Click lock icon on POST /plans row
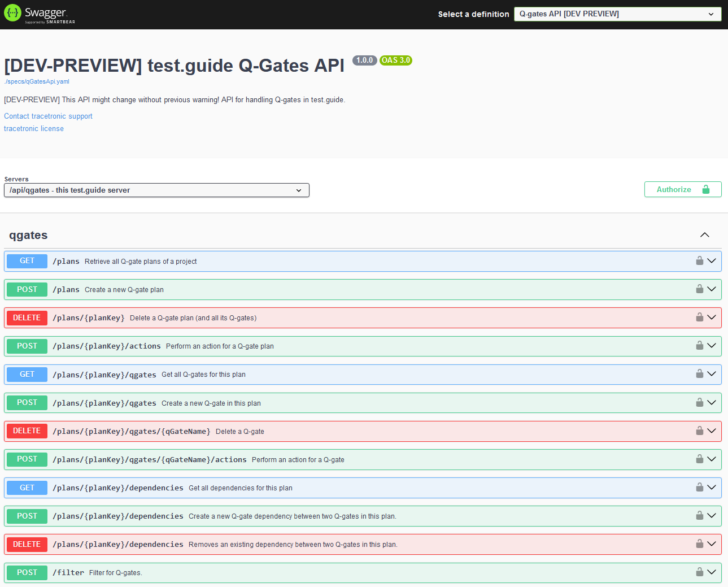728x587 pixels. coord(699,289)
